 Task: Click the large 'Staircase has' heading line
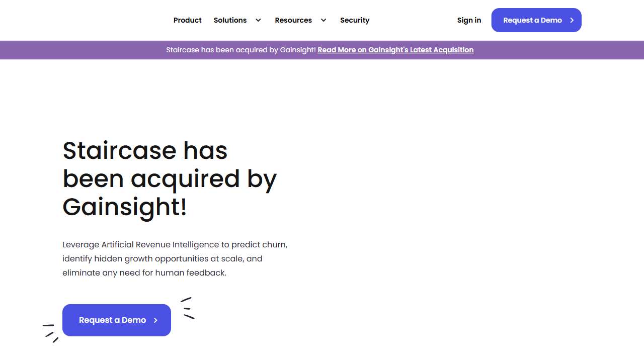click(x=145, y=150)
